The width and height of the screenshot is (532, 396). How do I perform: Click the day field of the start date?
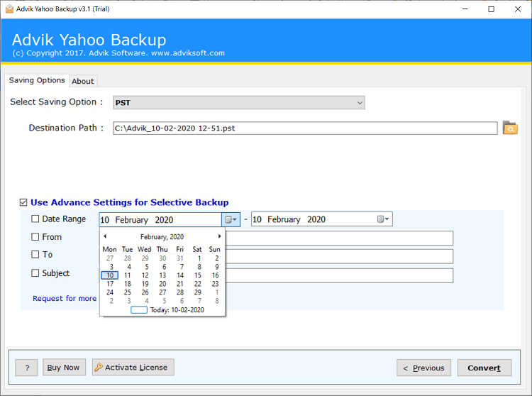(105, 220)
